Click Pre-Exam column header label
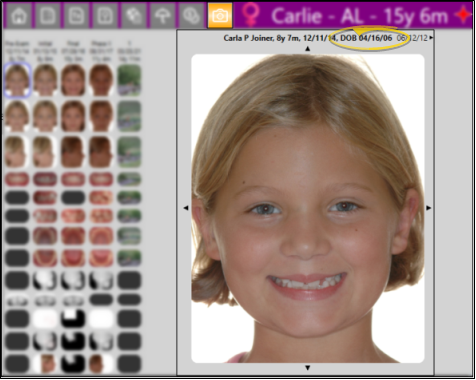Image resolution: width=476 pixels, height=380 pixels. point(17,43)
